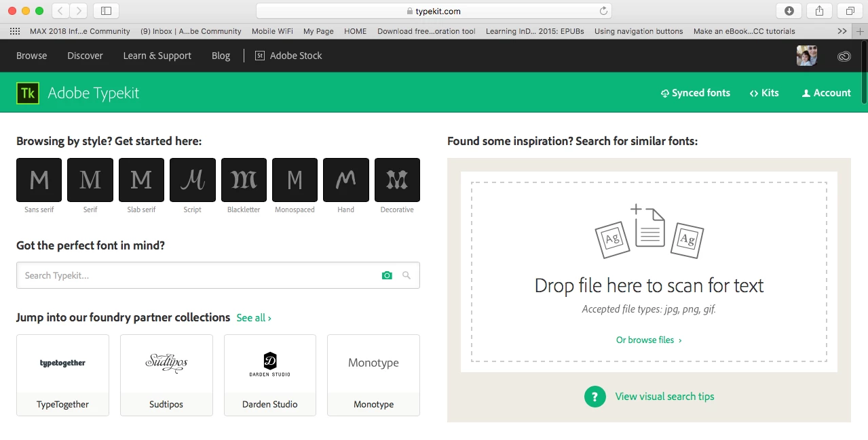Click the Safari share icon
Screen dimensions: 868x440
[x=820, y=11]
